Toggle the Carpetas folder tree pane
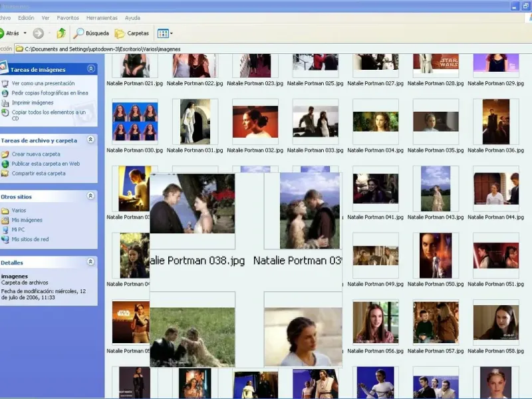The image size is (532, 399). tap(132, 33)
